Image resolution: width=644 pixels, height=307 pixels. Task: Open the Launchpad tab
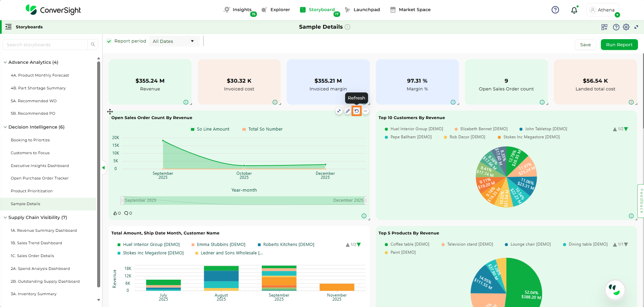point(362,10)
